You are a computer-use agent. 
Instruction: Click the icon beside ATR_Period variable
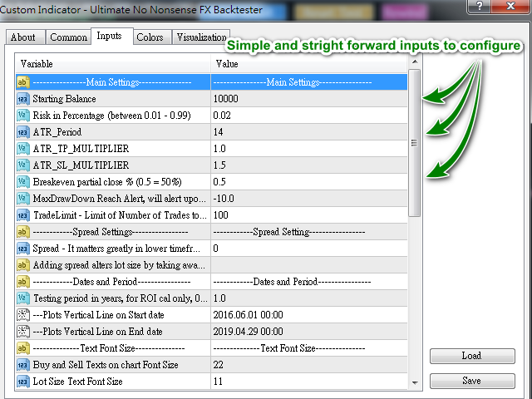tap(22, 132)
